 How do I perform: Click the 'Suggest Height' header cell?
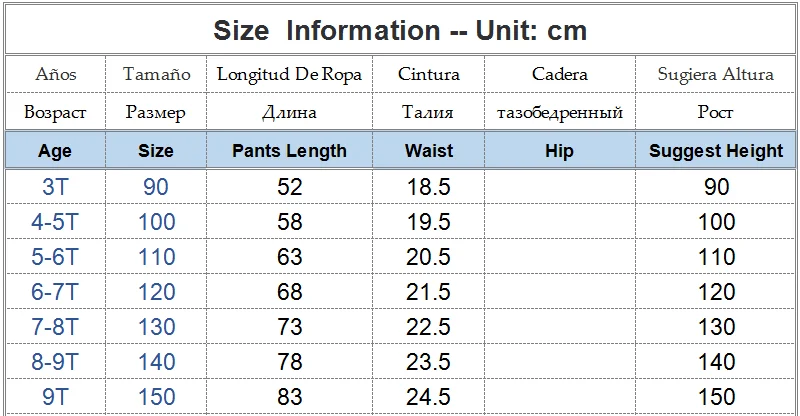click(x=715, y=151)
